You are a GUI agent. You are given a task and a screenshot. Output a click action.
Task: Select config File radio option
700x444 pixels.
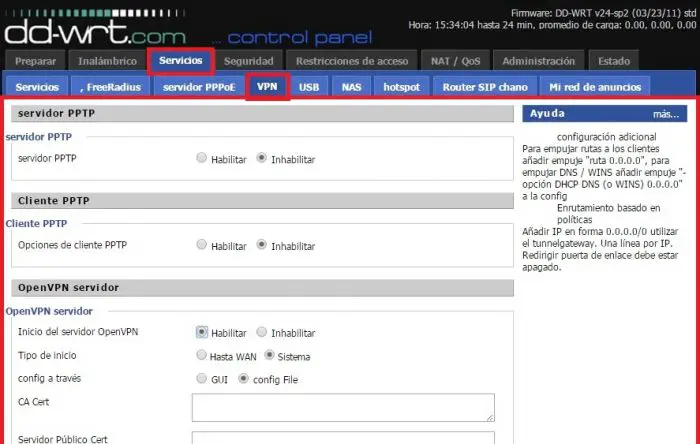coord(243,378)
